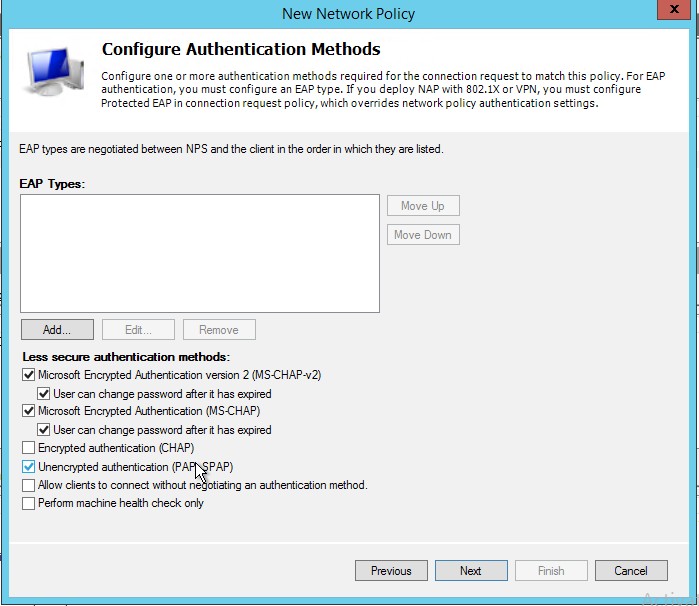Enable Perform machine health check only

28,503
